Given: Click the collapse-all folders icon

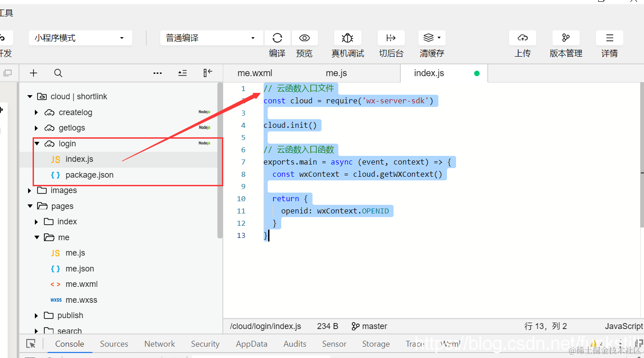Looking at the screenshot, I should 183,73.
